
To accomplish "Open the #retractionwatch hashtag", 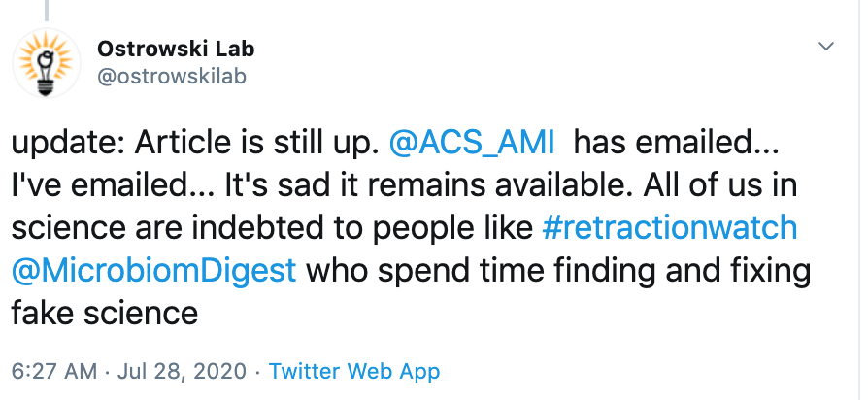I will point(668,228).
